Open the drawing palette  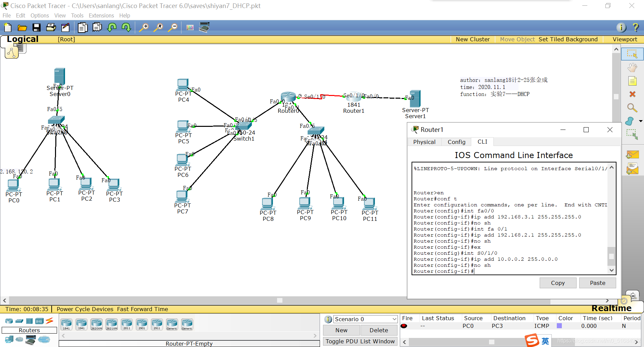190,28
